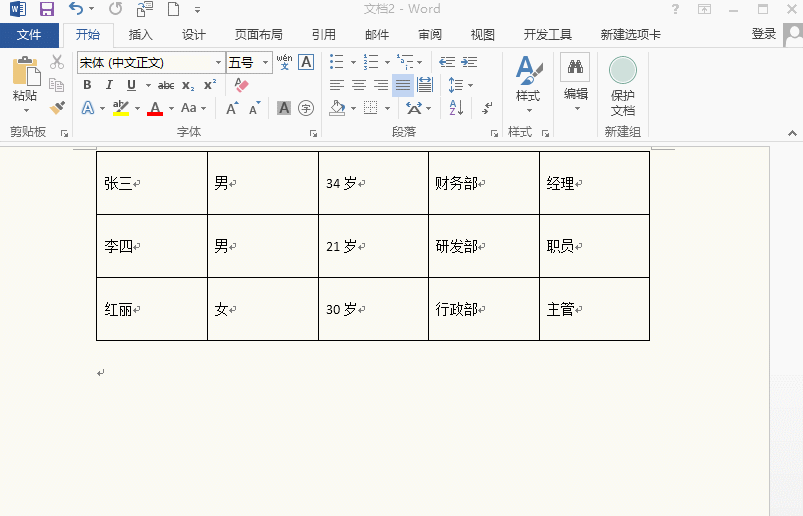Click the Save icon in quick access toolbar
Viewport: 803px width, 516px height.
[x=47, y=9]
